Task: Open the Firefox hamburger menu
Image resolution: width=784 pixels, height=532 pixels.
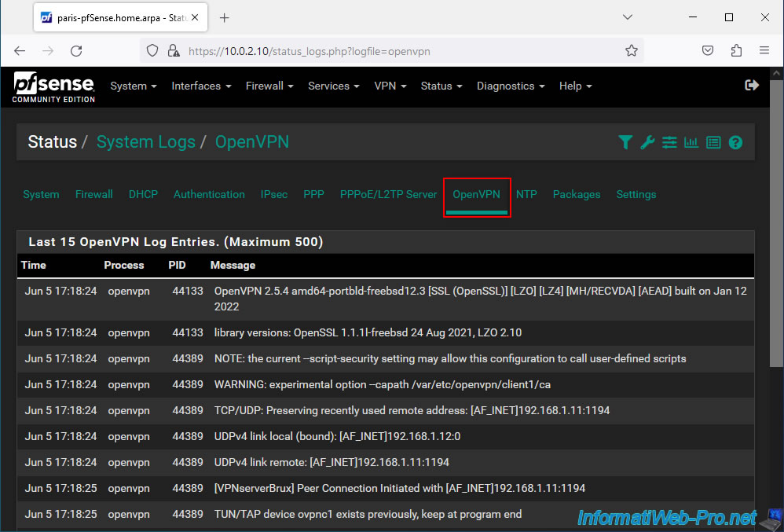Action: point(764,50)
